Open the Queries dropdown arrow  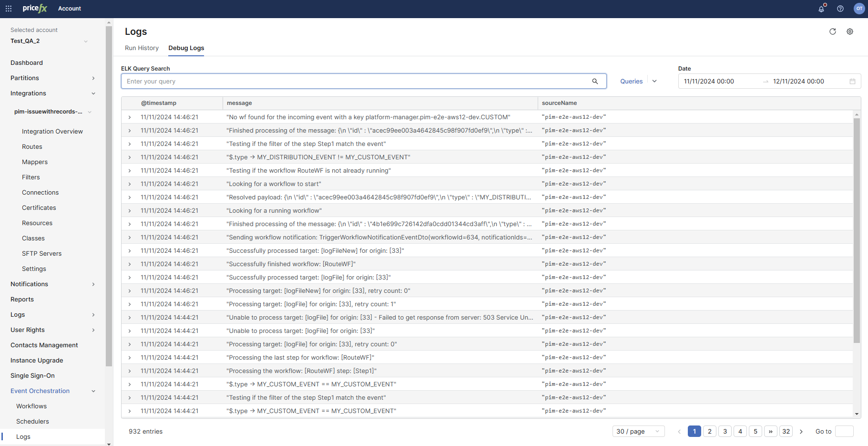tap(654, 81)
